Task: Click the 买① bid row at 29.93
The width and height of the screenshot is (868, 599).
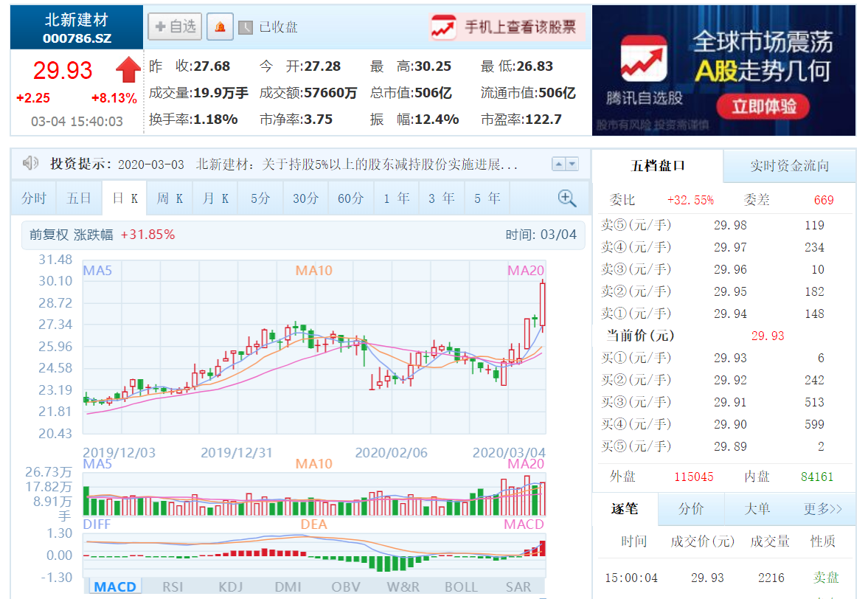Action: (725, 358)
